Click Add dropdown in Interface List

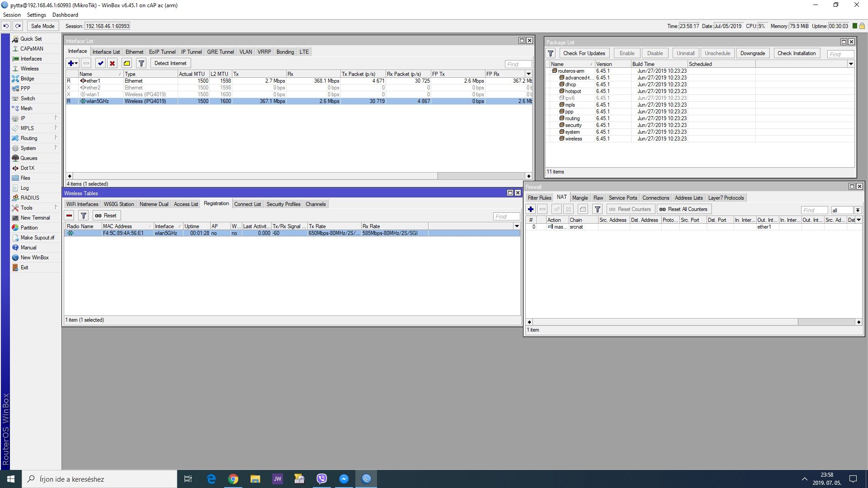pos(73,63)
